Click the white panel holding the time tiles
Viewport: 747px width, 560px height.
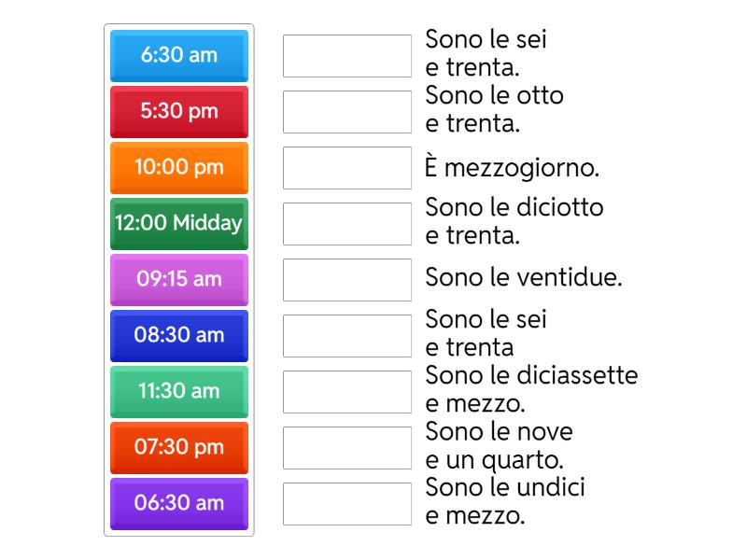[178, 280]
